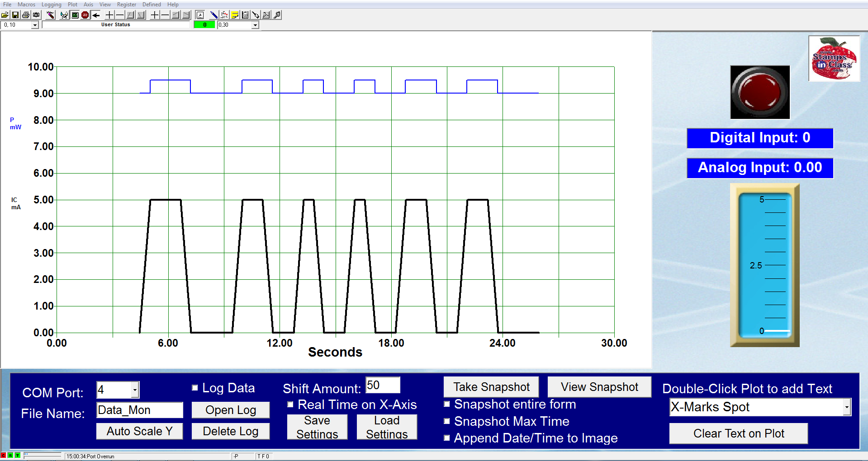Click the floppy disk save icon
868x461 pixels.
[x=15, y=15]
